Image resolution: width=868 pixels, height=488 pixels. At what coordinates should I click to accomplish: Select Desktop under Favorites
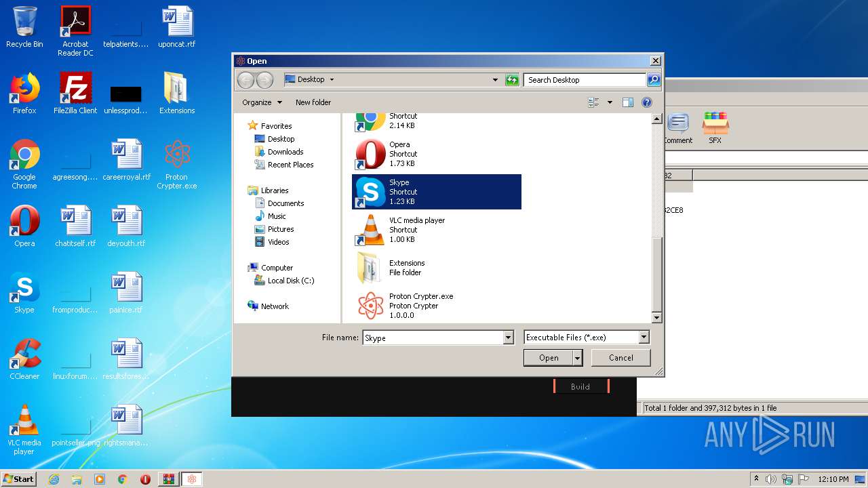pyautogui.click(x=281, y=139)
